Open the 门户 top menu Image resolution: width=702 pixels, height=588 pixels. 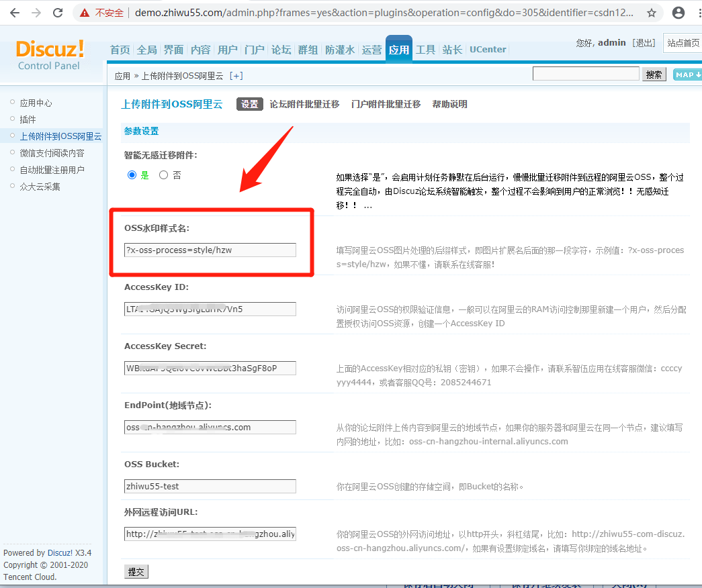coord(255,49)
